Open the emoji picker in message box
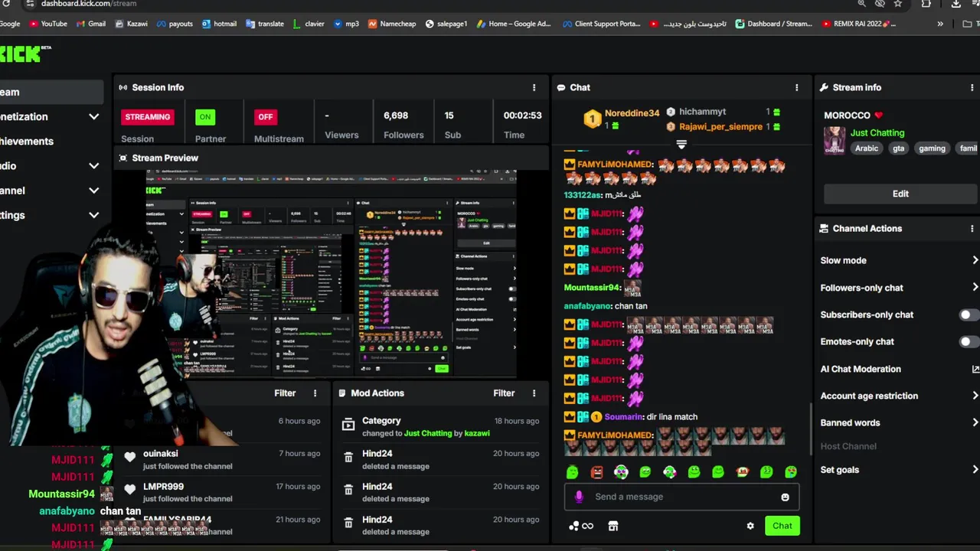980x551 pixels. (x=785, y=497)
